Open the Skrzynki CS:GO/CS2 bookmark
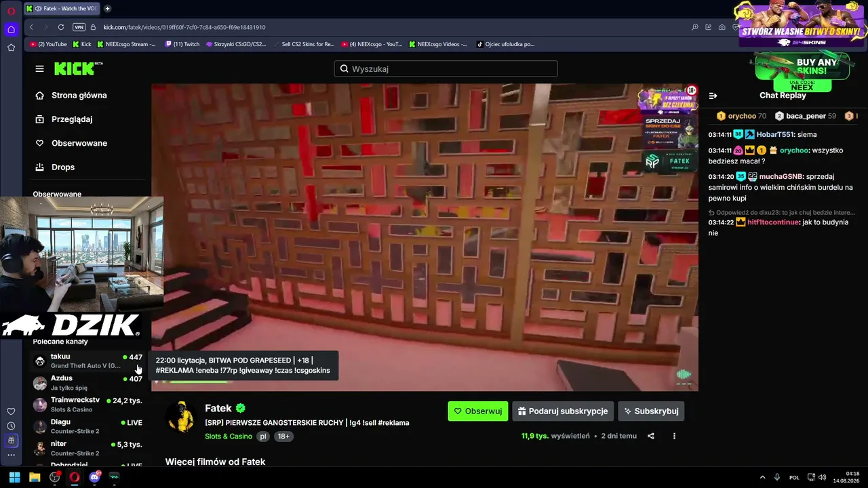 (236, 44)
